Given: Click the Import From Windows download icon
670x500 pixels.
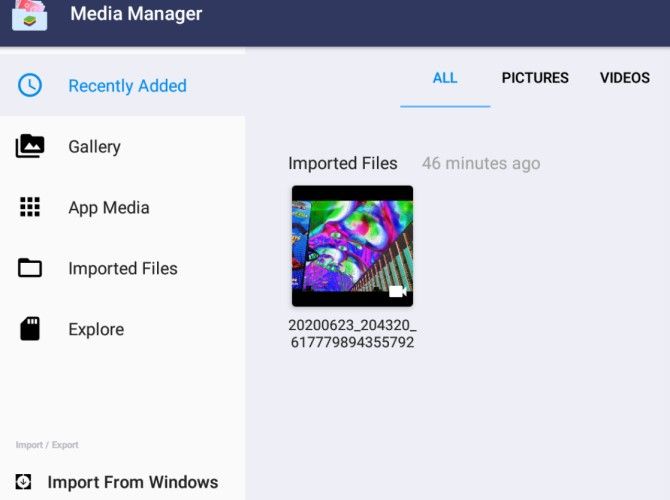Looking at the screenshot, I should click(x=23, y=482).
